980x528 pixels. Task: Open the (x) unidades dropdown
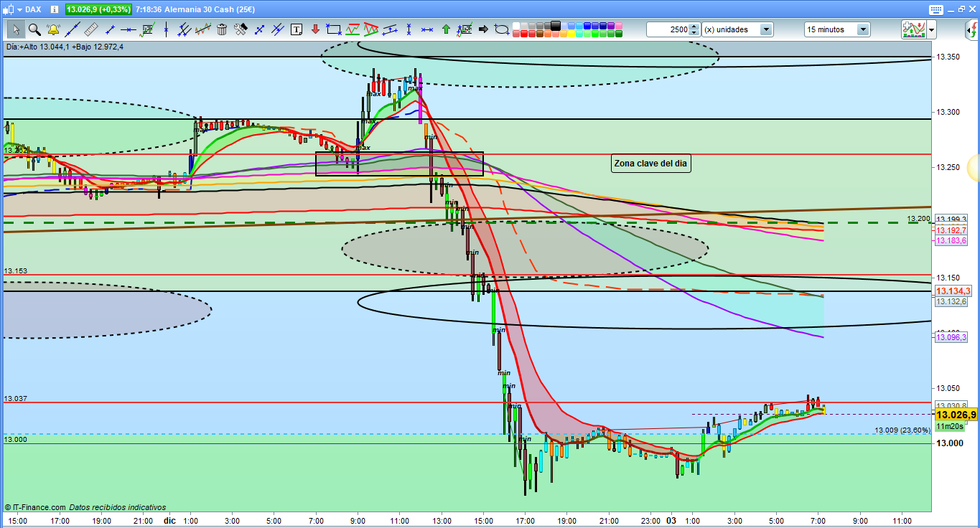click(x=766, y=29)
